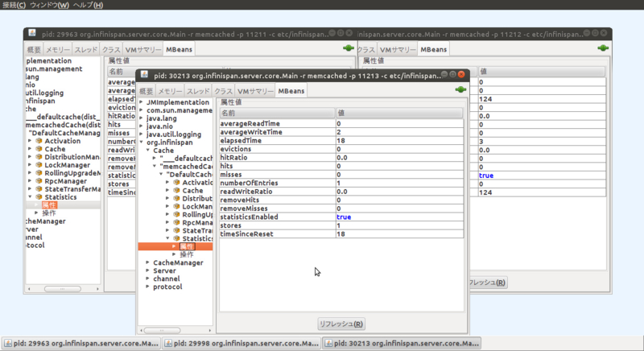Click the green connection icon in the rightmost window
This screenshot has width=644, height=351.
(x=603, y=48)
